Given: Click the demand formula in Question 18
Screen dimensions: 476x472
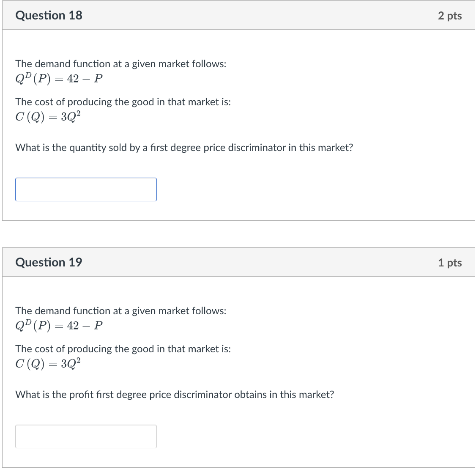Looking at the screenshot, I should pos(59,79).
